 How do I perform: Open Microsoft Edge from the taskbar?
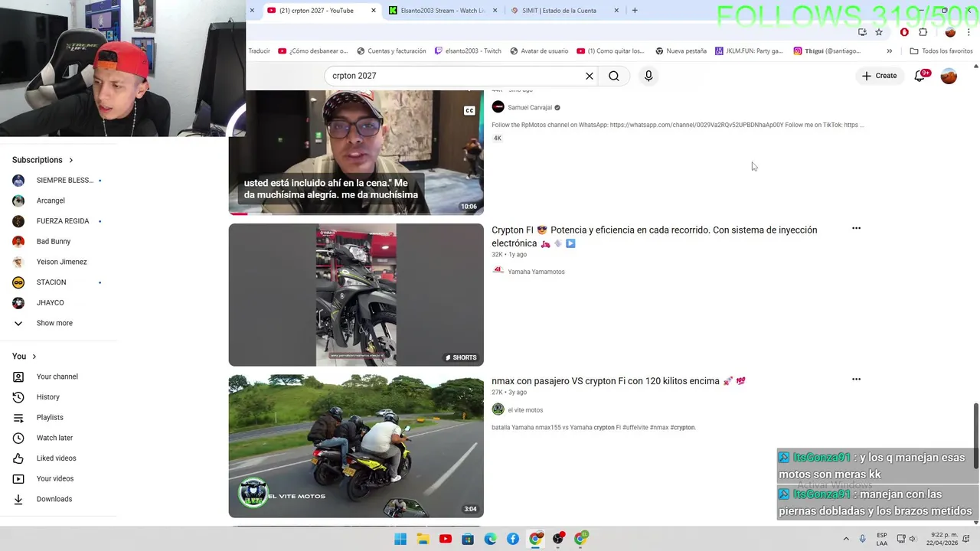pyautogui.click(x=490, y=539)
